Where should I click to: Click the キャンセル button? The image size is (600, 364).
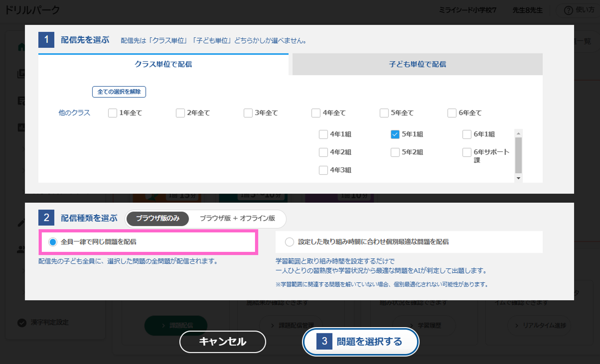pyautogui.click(x=223, y=342)
